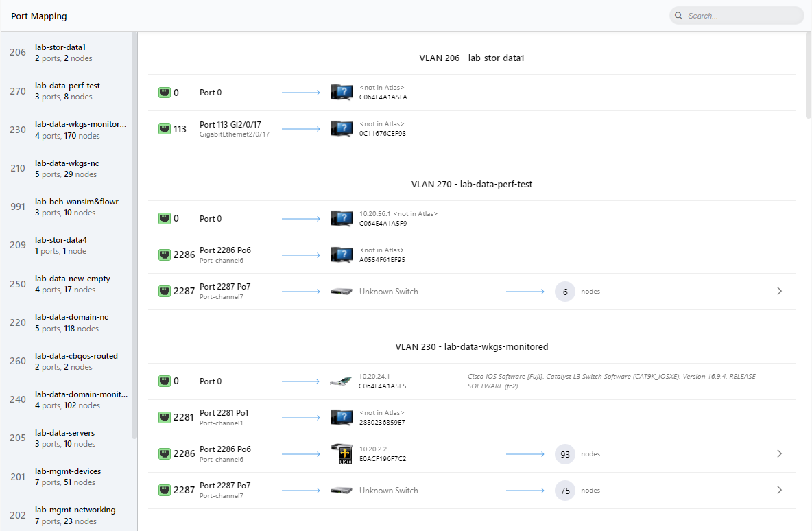812x531 pixels.
Task: Click the green port icon in VLAN 206 Port 0 row
Action: pos(164,93)
